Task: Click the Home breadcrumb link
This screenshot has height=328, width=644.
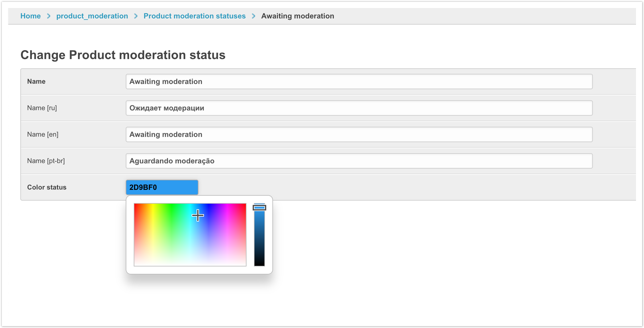Action: [x=30, y=16]
